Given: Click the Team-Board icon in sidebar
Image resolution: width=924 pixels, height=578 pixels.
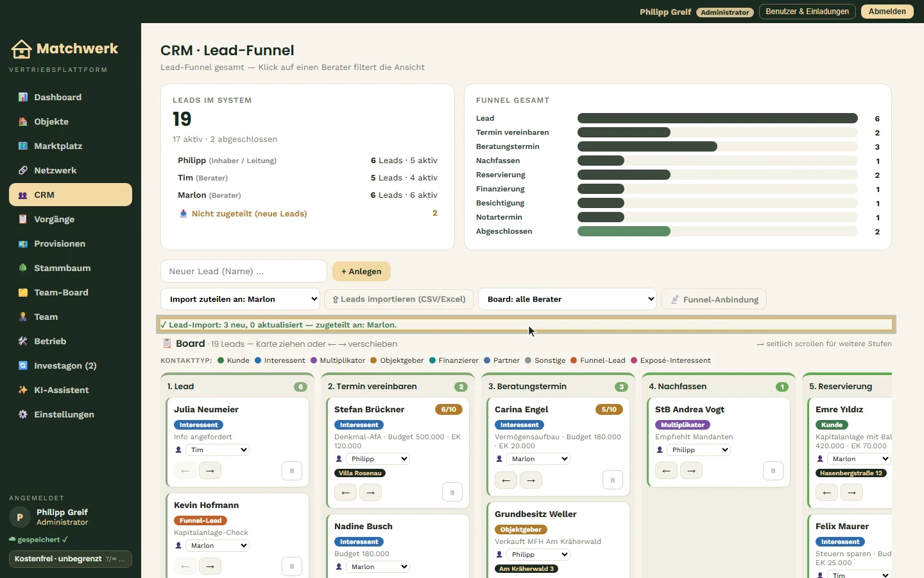Looking at the screenshot, I should pyautogui.click(x=23, y=293).
